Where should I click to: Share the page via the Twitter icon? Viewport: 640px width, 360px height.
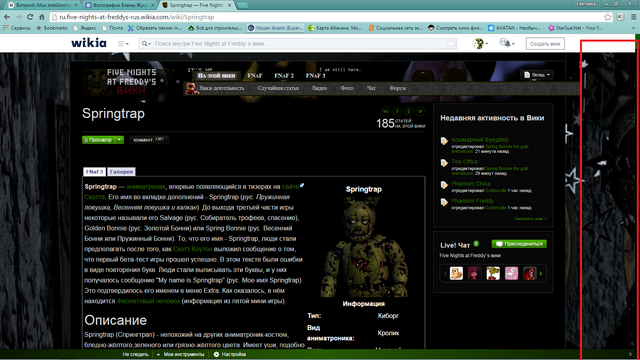point(420,111)
